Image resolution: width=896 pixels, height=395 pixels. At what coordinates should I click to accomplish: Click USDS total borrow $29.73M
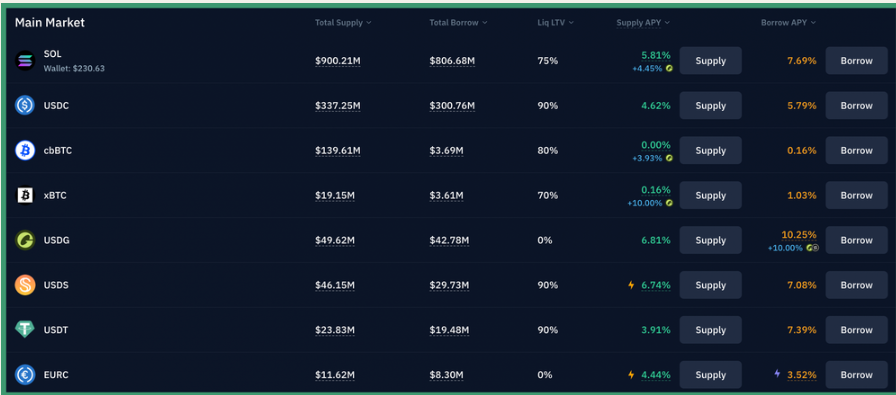click(x=450, y=285)
